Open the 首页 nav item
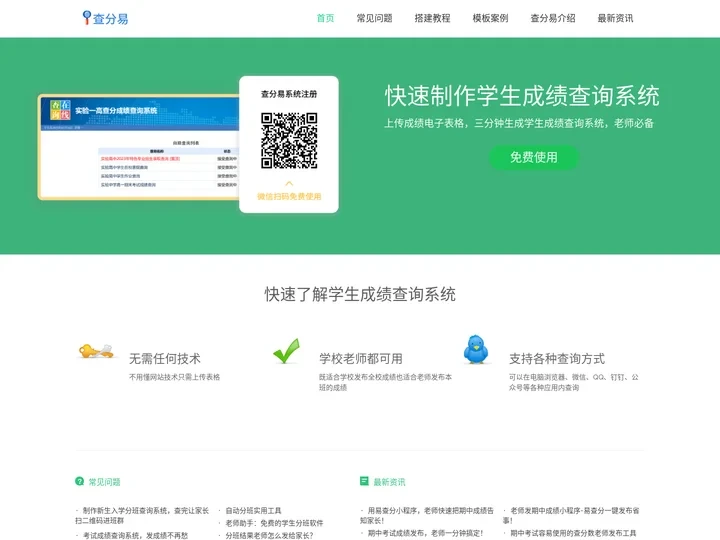The height and width of the screenshot is (540, 720). pyautogui.click(x=325, y=18)
